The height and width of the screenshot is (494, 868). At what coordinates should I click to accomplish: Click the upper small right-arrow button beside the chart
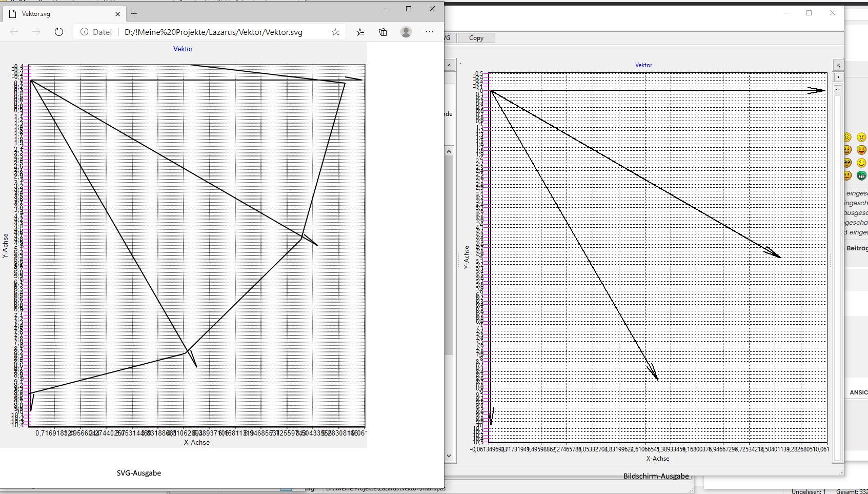838,77
